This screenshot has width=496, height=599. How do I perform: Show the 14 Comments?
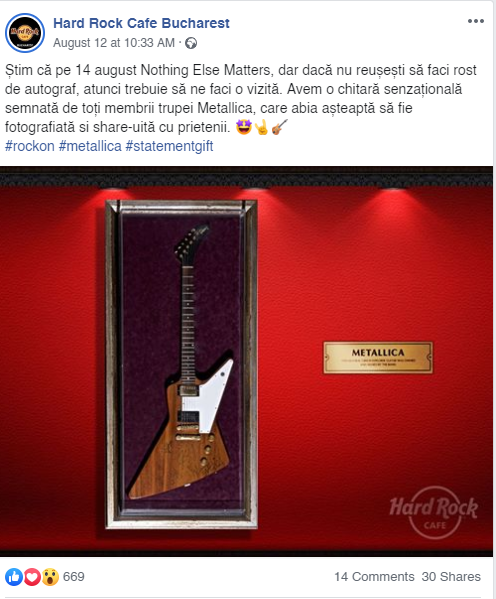[x=374, y=576]
